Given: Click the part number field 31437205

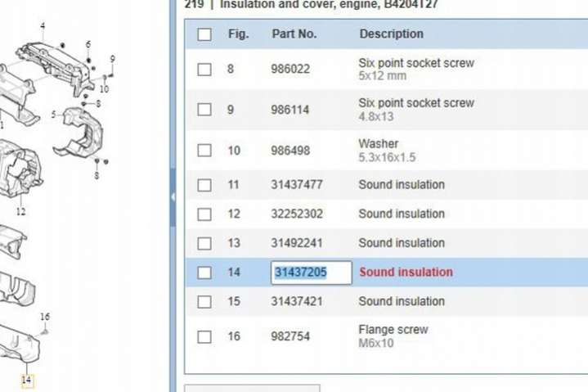Looking at the screenshot, I should click(311, 273).
